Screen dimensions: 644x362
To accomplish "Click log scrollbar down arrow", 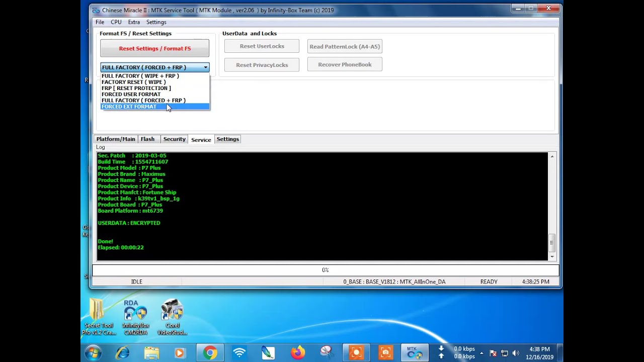I will pyautogui.click(x=552, y=256).
